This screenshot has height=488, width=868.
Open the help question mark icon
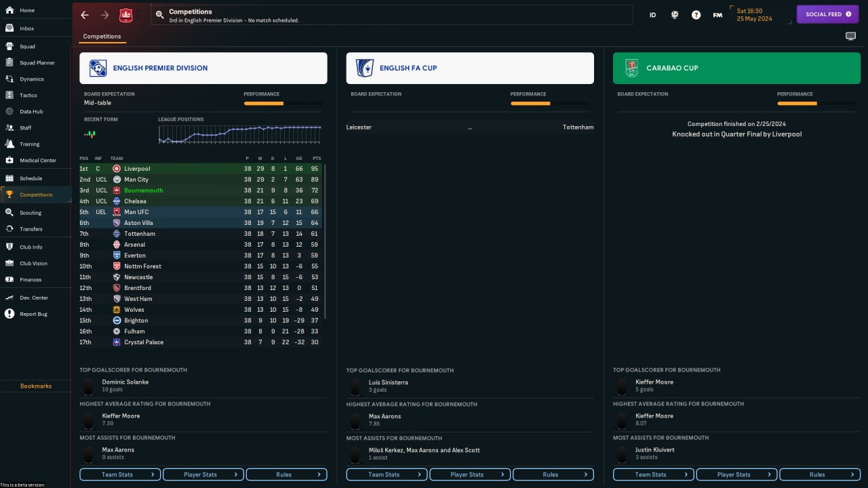click(696, 15)
